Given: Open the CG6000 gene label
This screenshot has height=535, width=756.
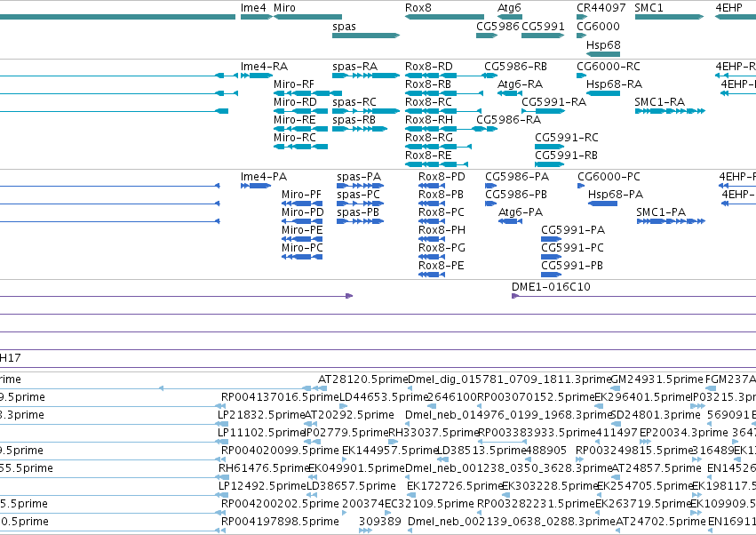Looking at the screenshot, I should 599,26.
